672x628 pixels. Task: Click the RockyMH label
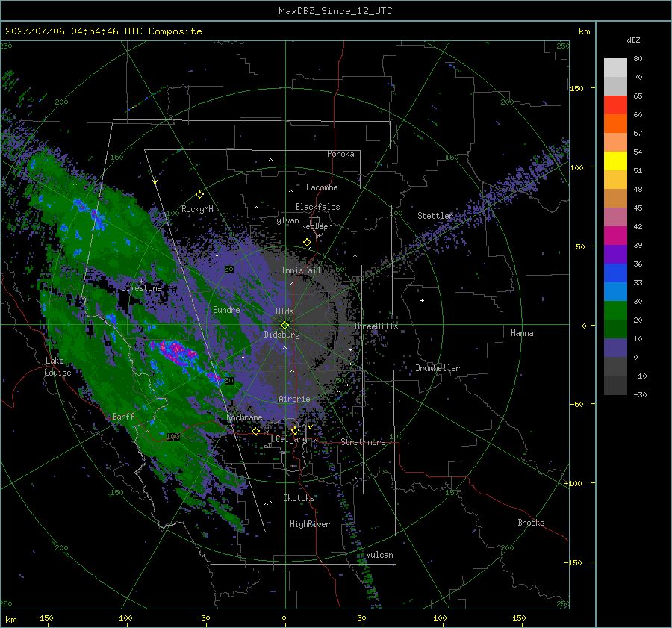click(x=197, y=209)
